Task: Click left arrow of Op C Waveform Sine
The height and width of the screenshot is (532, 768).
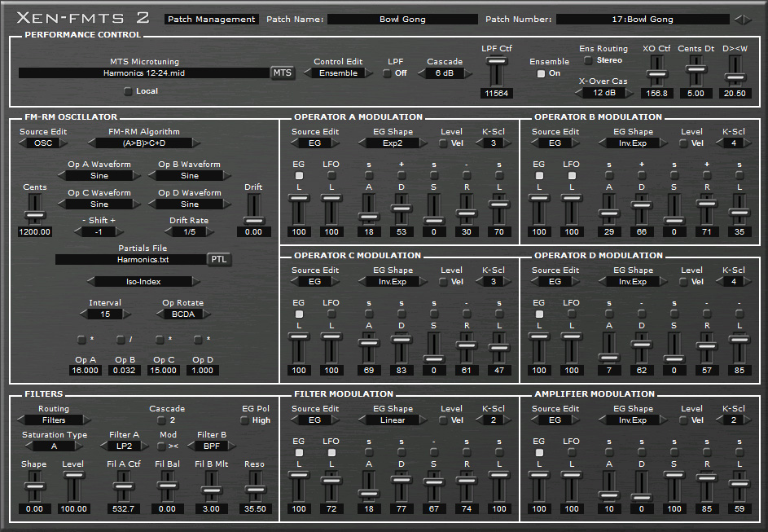Action: click(x=62, y=204)
